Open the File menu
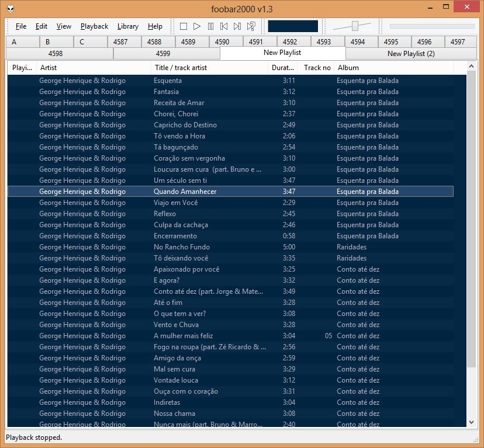The height and width of the screenshot is (448, 484). [x=21, y=26]
